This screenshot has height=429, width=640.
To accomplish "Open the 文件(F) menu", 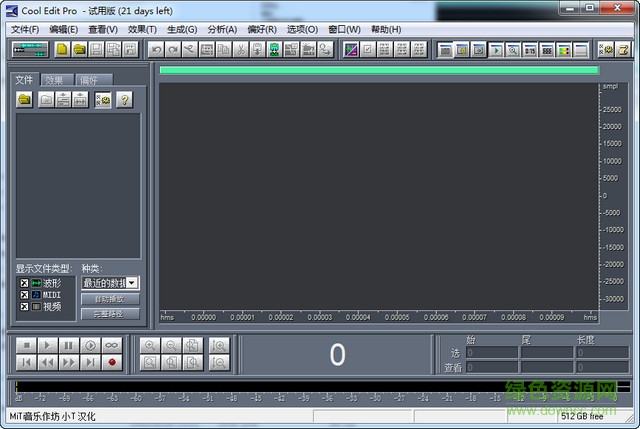I will [x=25, y=29].
